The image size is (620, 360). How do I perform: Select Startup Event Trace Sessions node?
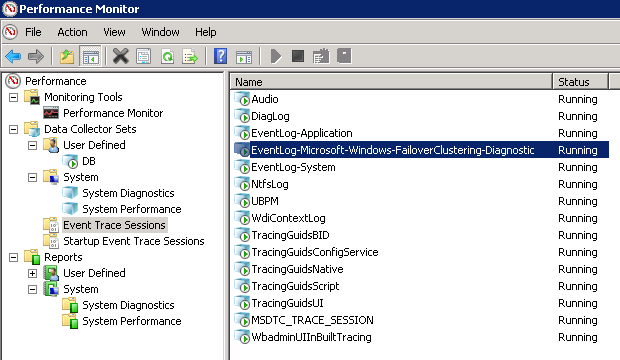[x=134, y=241]
